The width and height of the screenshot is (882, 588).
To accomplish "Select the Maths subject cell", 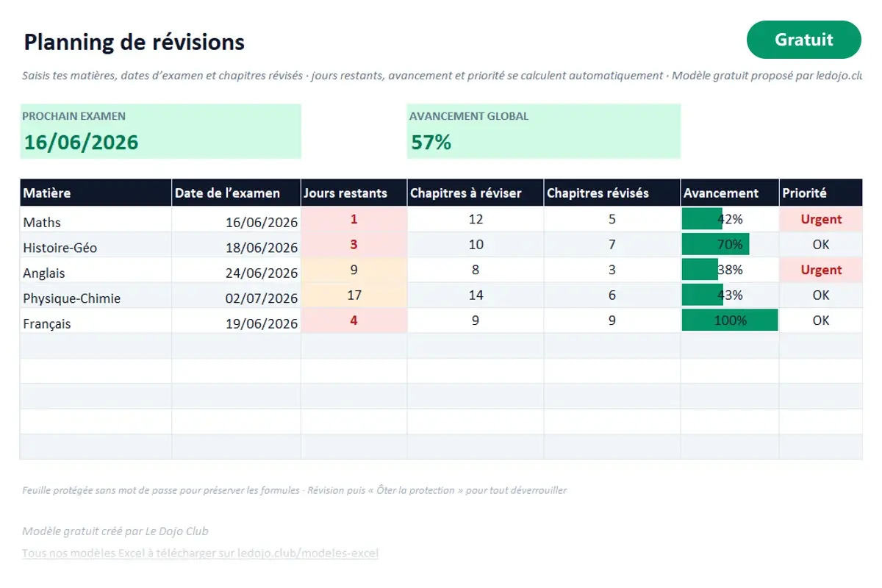I will click(96, 220).
